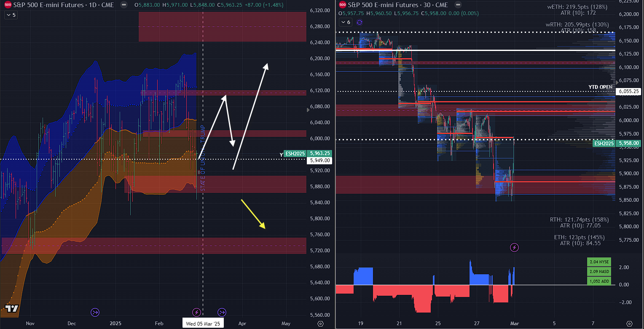
Task: Click the 6,055.25 price label on the right axis
Action: click(x=629, y=91)
